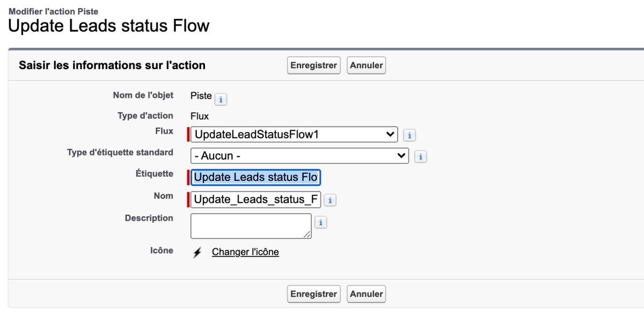
Task: Click the info icon next to Piste
Action: tap(221, 99)
